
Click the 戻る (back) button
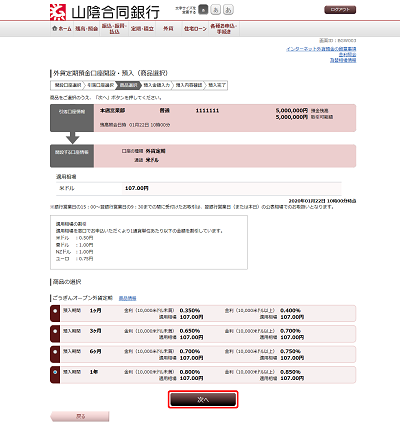[x=80, y=416]
